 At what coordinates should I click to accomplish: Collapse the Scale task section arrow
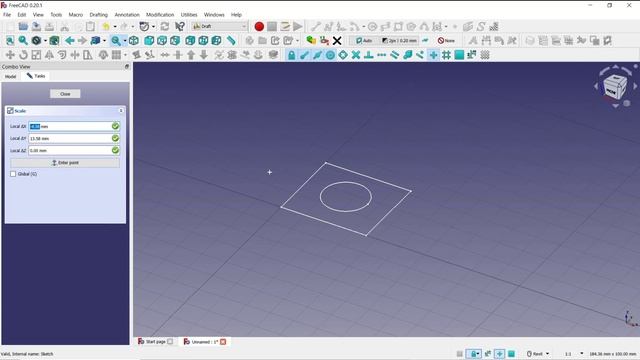pos(121,111)
